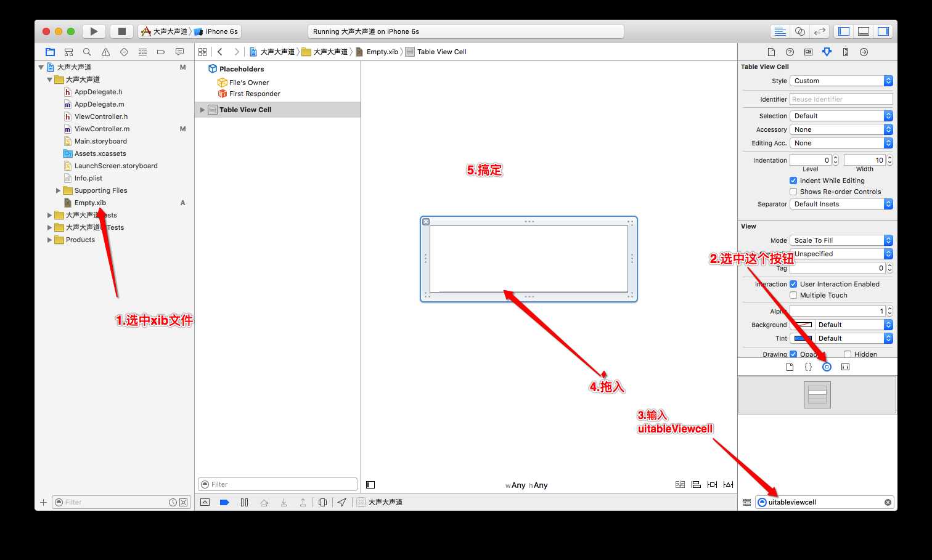932x560 pixels.
Task: Open the Identity inspector tab
Action: (808, 52)
